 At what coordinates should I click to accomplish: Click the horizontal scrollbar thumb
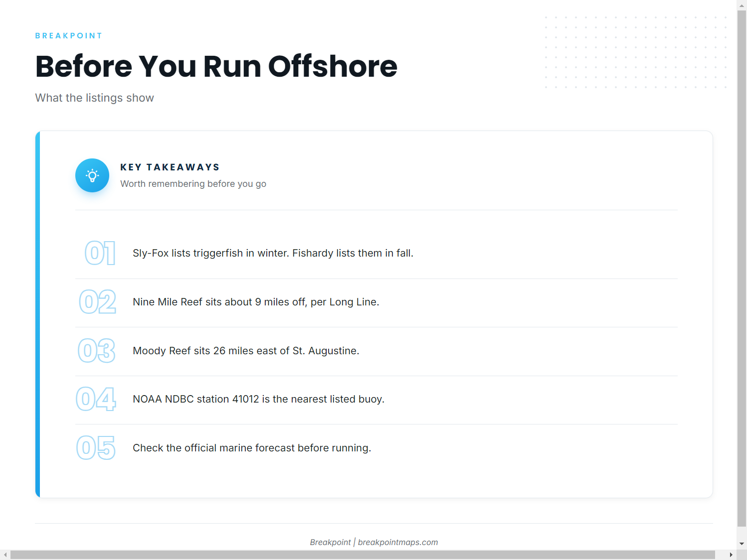363,555
